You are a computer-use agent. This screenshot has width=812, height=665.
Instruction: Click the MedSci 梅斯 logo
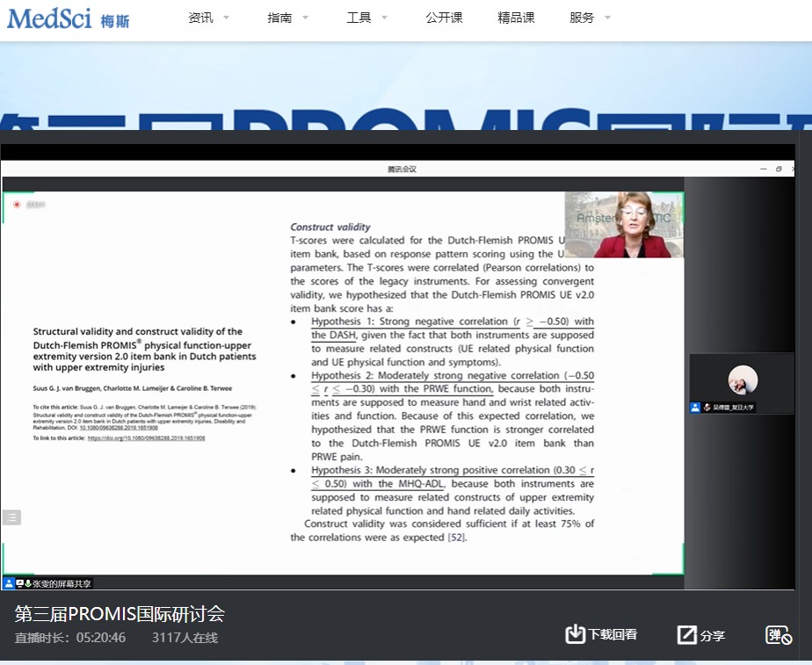pos(69,17)
